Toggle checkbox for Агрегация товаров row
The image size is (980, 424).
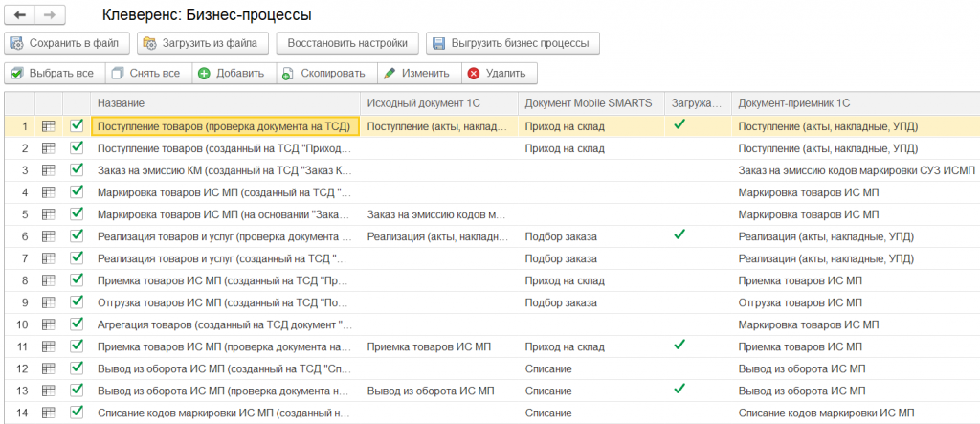(77, 324)
